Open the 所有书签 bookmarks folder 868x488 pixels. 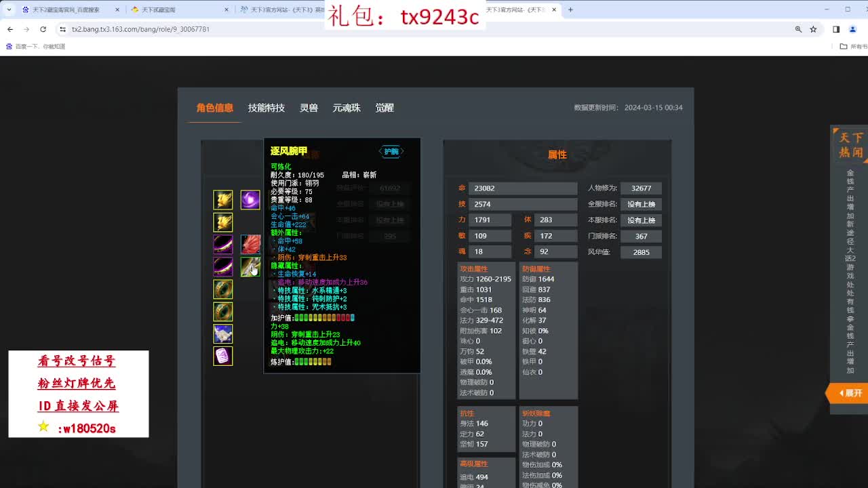pos(854,47)
